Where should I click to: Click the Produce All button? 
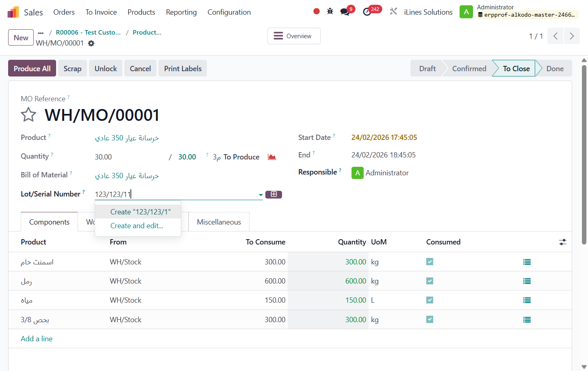click(x=32, y=68)
